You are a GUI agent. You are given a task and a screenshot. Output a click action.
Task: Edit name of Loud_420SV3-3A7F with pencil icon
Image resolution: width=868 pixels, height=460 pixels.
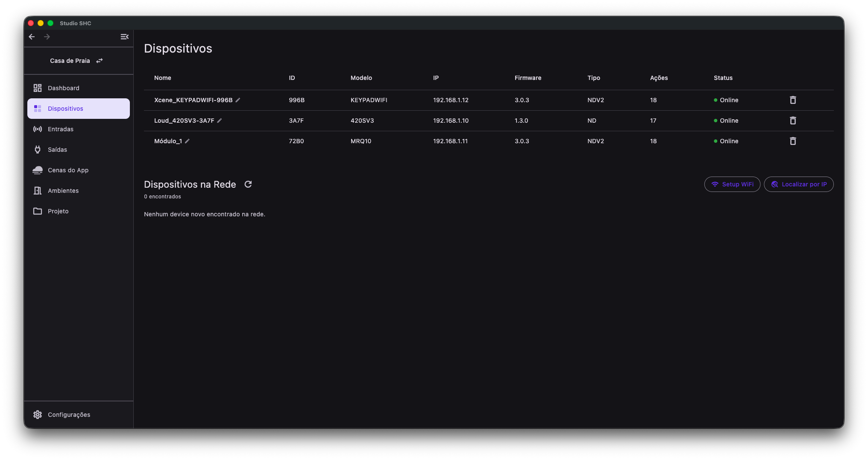(x=220, y=121)
